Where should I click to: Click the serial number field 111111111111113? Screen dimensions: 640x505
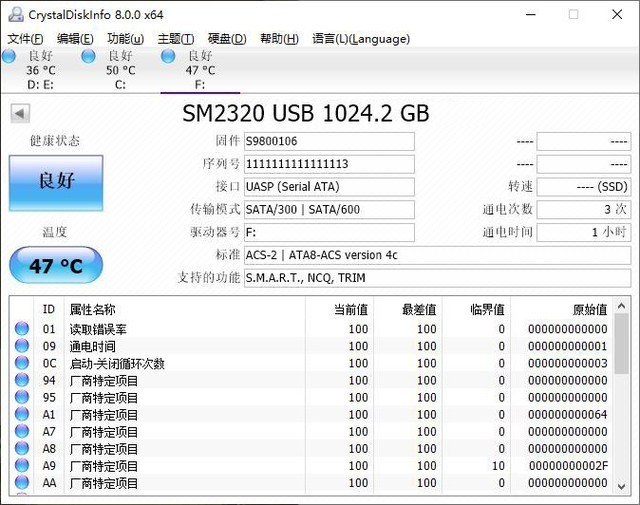coord(329,164)
